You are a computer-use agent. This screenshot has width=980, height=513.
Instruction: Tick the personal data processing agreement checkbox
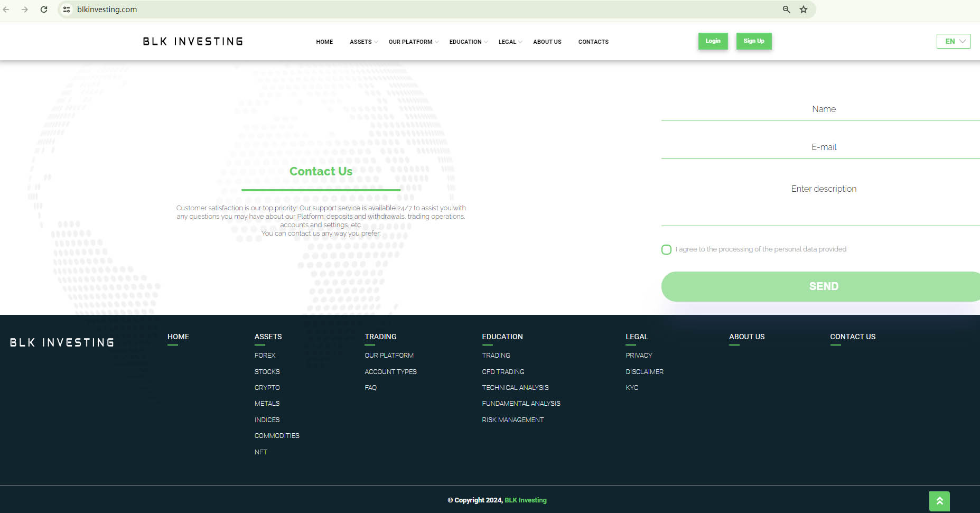(666, 249)
